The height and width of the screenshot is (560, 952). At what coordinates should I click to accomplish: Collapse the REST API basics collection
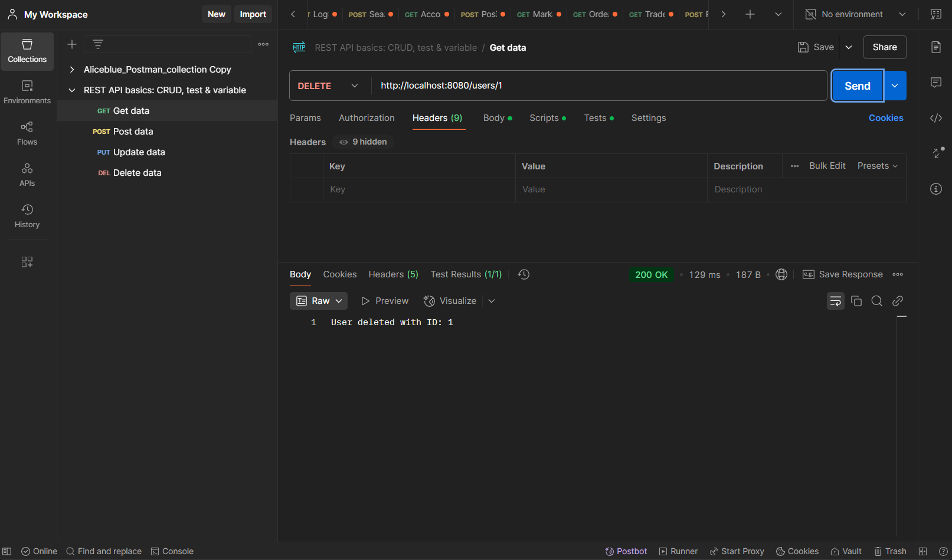72,90
